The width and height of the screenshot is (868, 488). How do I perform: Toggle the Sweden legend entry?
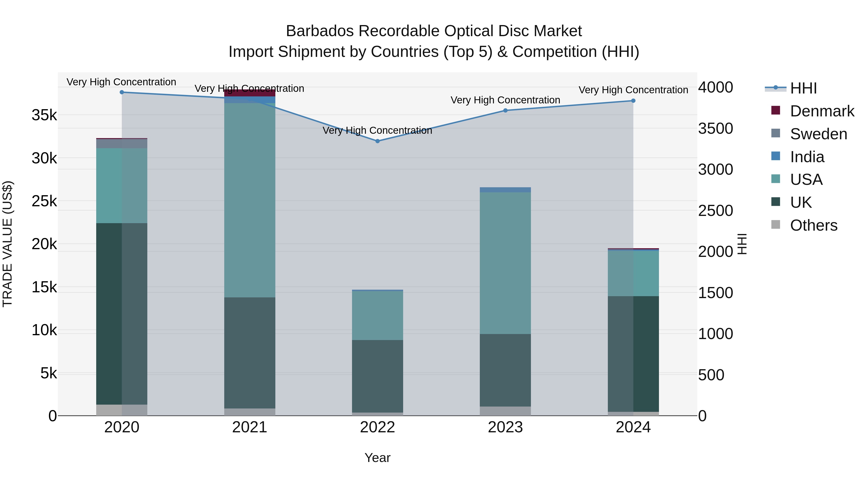click(x=809, y=134)
